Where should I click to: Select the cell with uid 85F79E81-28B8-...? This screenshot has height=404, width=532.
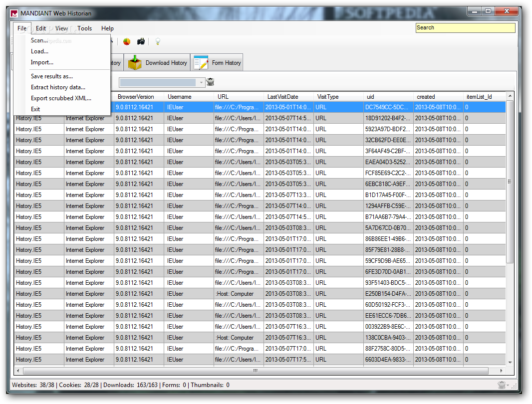(388, 250)
